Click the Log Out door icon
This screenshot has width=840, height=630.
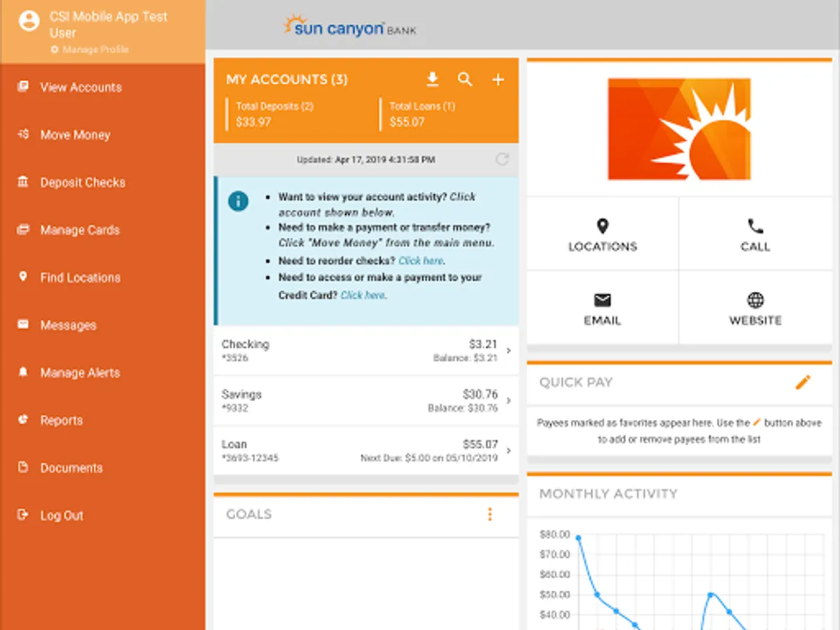23,515
